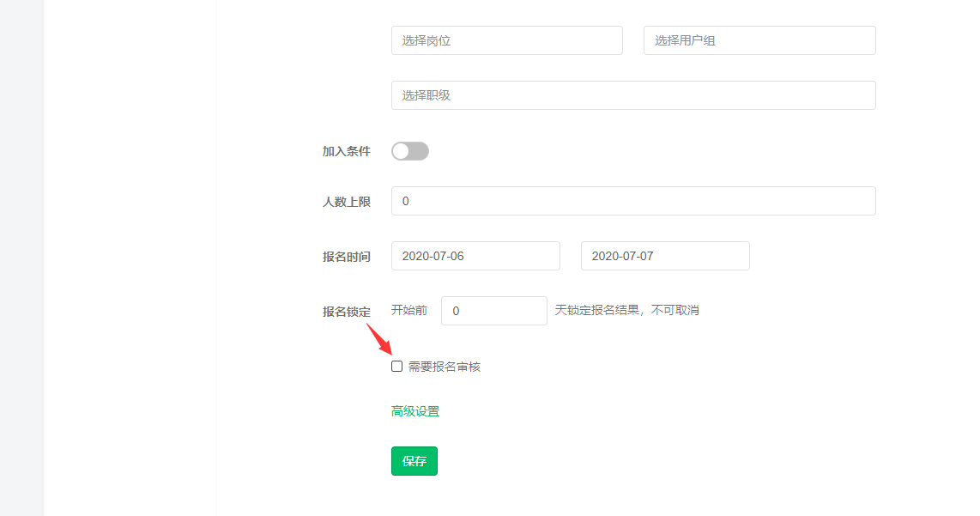Open the 选择职级 selection field
Viewport: 980px width, 516px height.
pyautogui.click(x=633, y=95)
